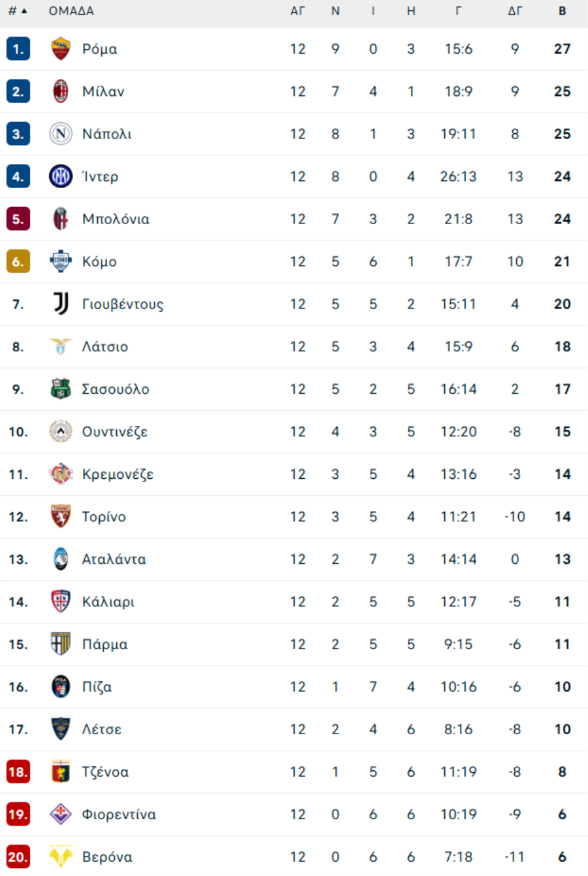Click the Roma club crest icon
588x876 pixels.
[61, 49]
